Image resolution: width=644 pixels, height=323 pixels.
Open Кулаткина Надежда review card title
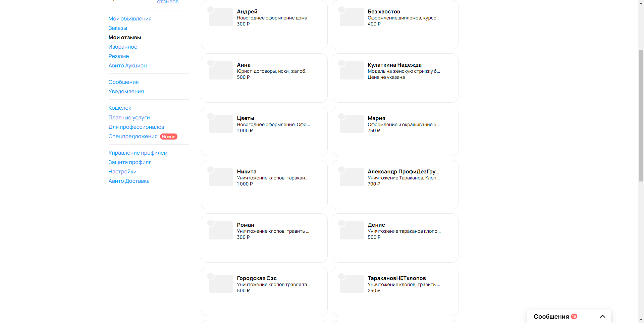(394, 65)
